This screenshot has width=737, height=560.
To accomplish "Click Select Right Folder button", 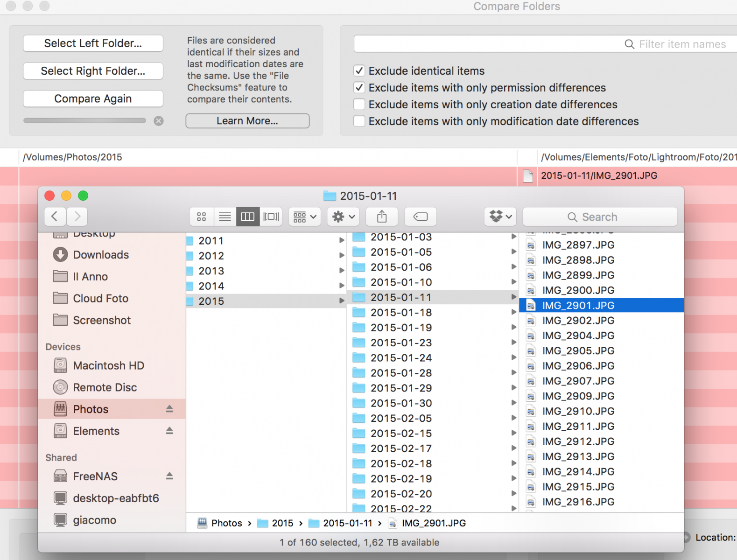I will [x=93, y=71].
